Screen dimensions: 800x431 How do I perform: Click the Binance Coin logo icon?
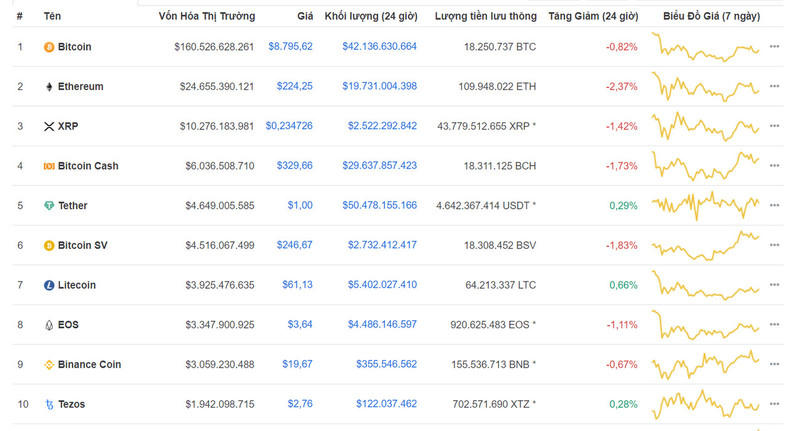49,365
